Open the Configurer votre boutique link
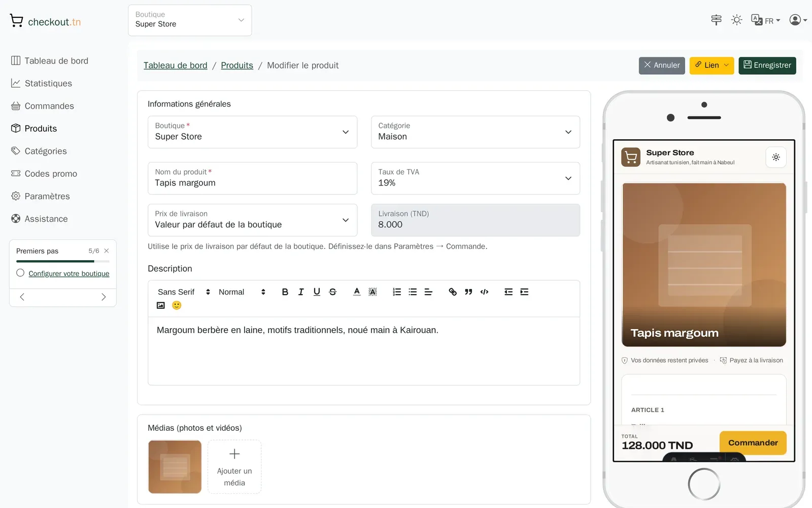812x508 pixels. coord(69,273)
